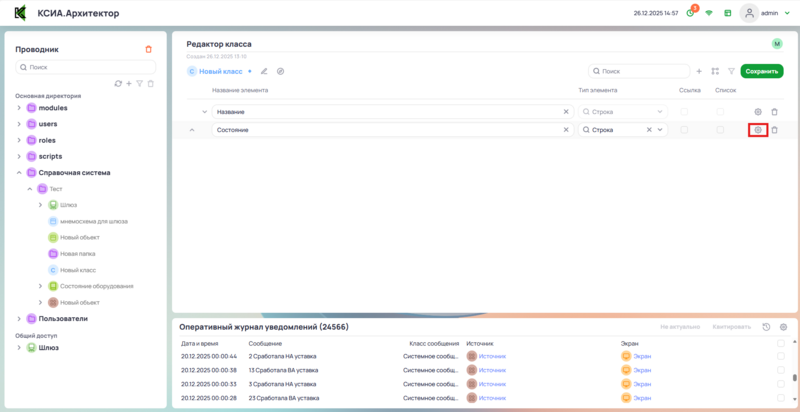
Task: Open the filter icon in the explorer toolbar
Action: [140, 83]
